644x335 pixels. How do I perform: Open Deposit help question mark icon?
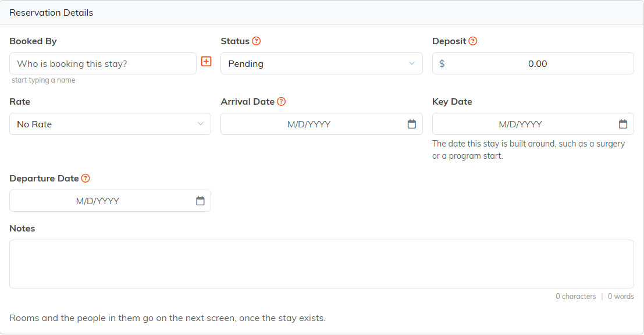coord(473,41)
